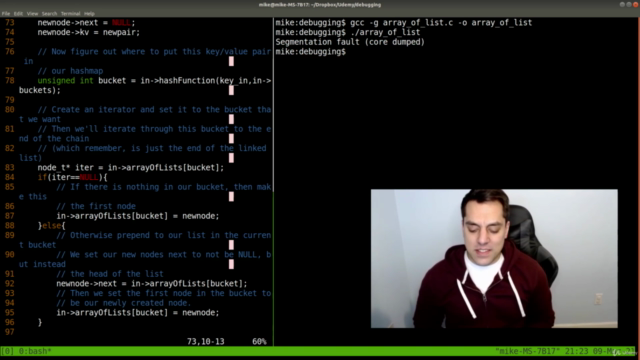Click line 95 in->arrayOfLists[bucket] = newnode
Viewport: 640px width, 360px height.
[x=138, y=313]
